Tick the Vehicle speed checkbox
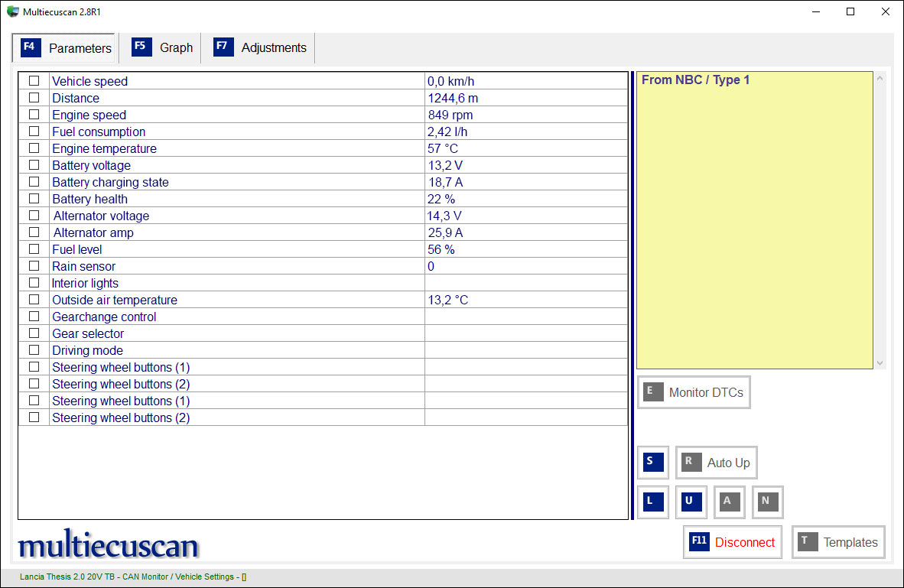 pos(34,81)
